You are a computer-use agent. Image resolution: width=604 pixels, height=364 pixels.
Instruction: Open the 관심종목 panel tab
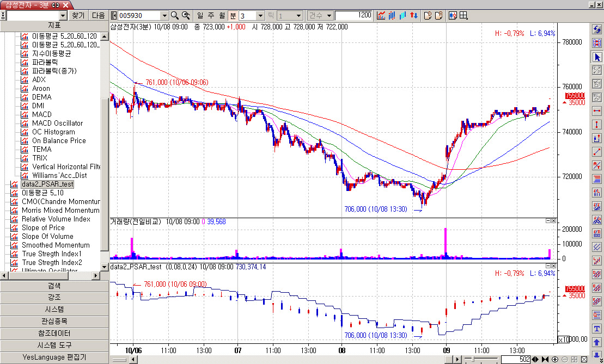[x=54, y=321]
